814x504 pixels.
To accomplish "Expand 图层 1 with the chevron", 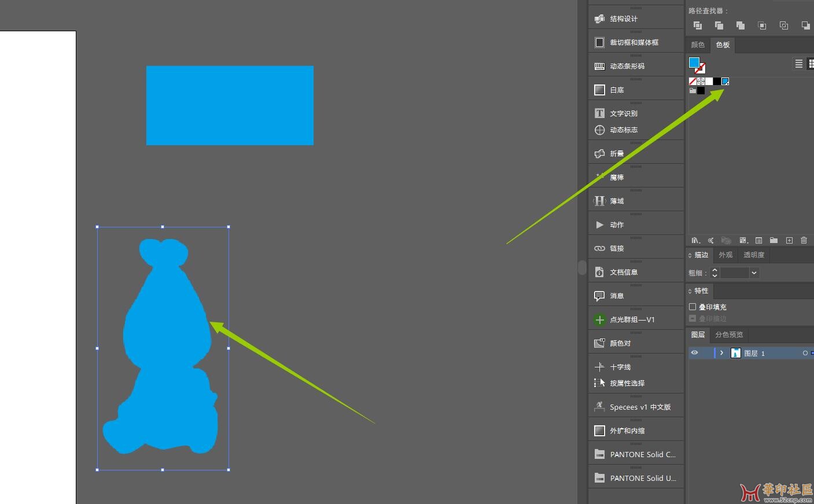I will pyautogui.click(x=721, y=353).
